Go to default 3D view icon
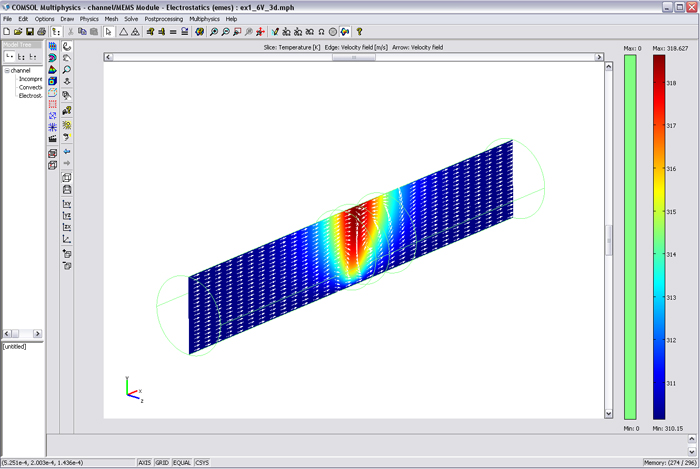This screenshot has height=469, width=700. (67, 239)
